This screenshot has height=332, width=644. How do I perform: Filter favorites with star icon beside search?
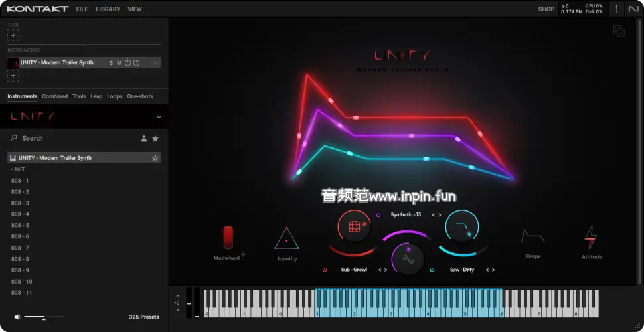pos(155,139)
